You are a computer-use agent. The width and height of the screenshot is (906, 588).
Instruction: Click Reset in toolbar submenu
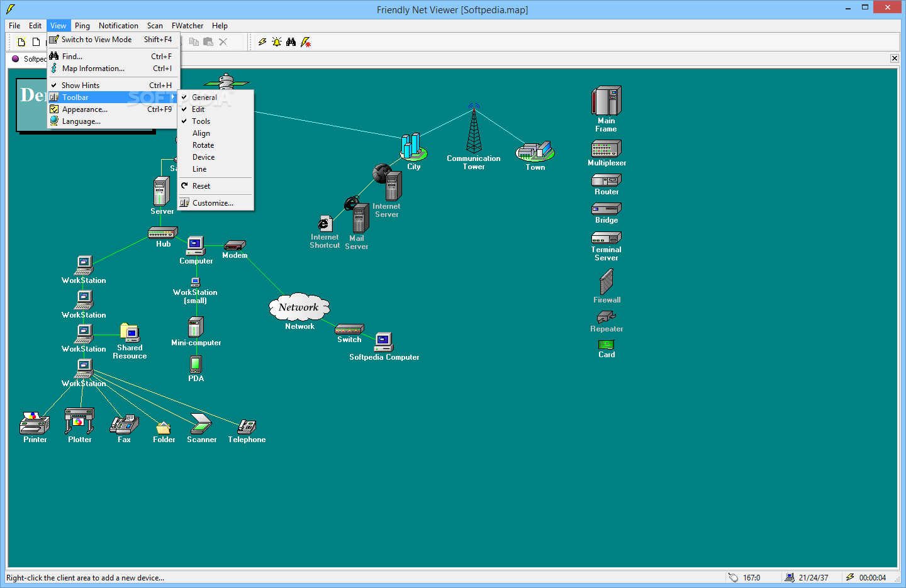tap(216, 186)
